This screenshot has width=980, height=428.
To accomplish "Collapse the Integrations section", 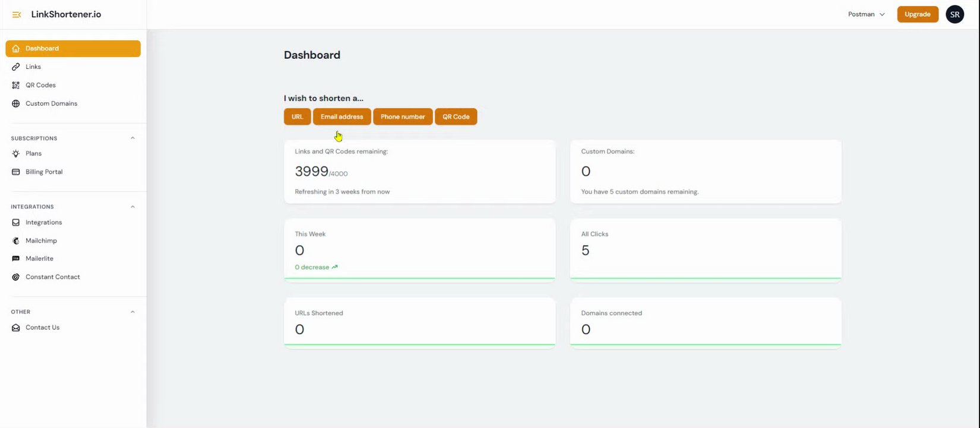I will (x=132, y=207).
